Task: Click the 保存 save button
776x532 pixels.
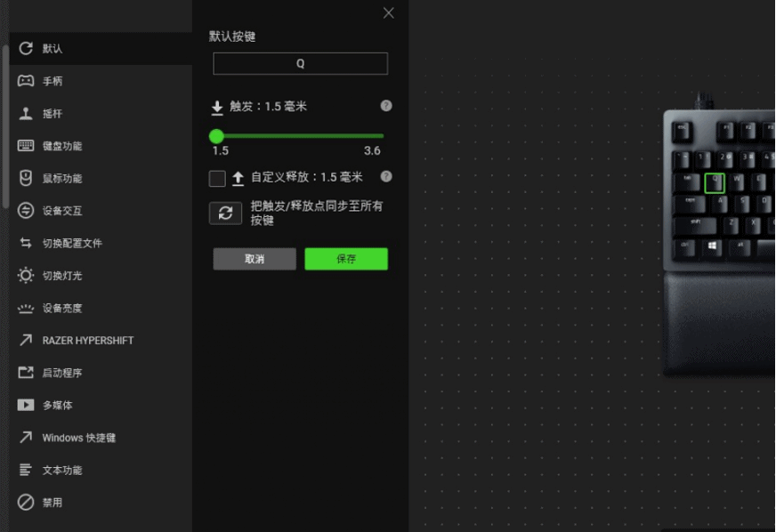Action: (346, 259)
